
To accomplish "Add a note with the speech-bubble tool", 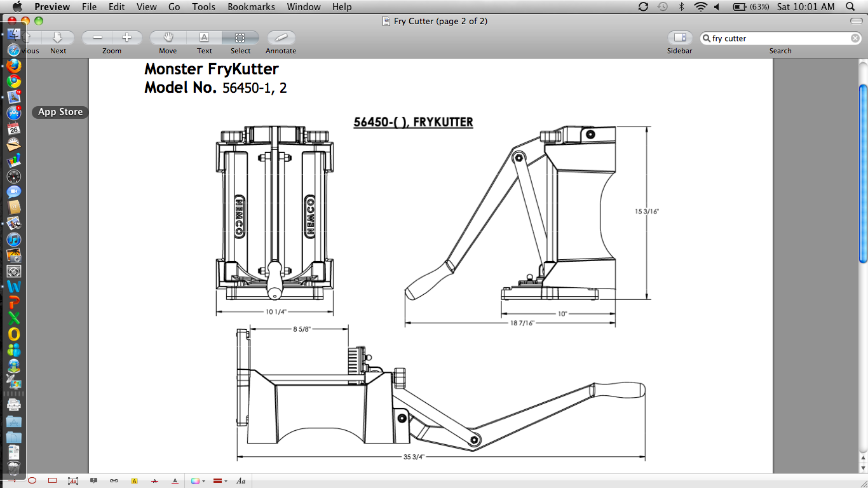I will (94, 481).
